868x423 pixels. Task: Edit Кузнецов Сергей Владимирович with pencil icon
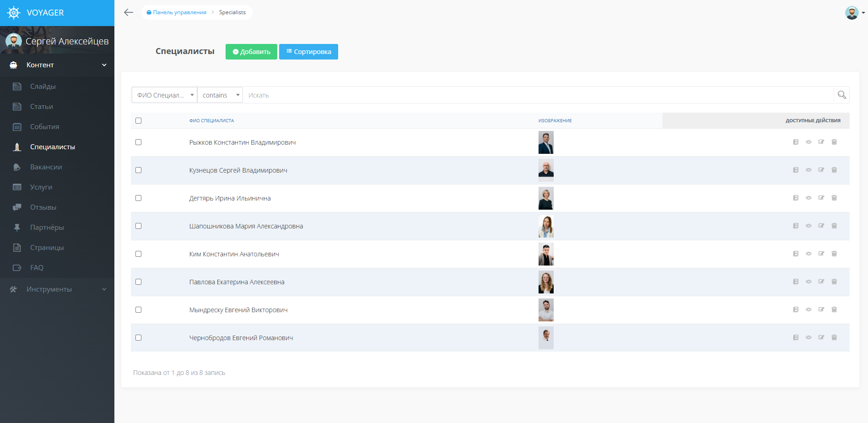coord(821,170)
